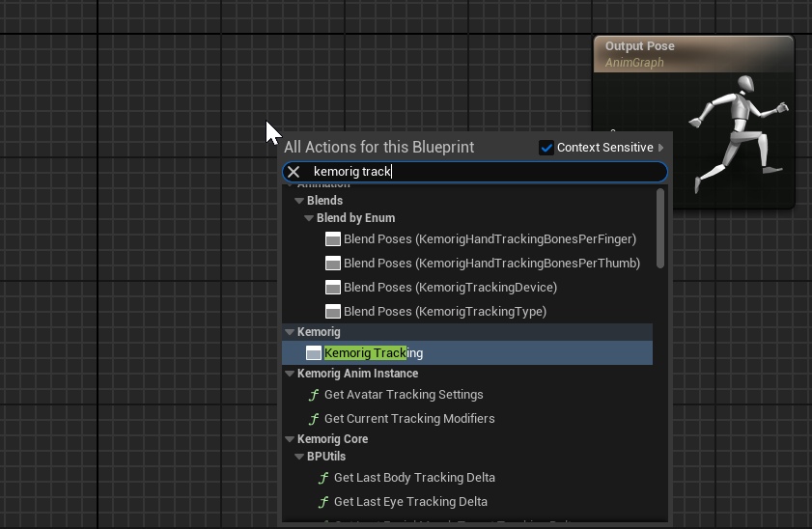Collapse the Kemorig Anim Instance category
Image resolution: width=812 pixels, height=529 pixels.
(290, 374)
